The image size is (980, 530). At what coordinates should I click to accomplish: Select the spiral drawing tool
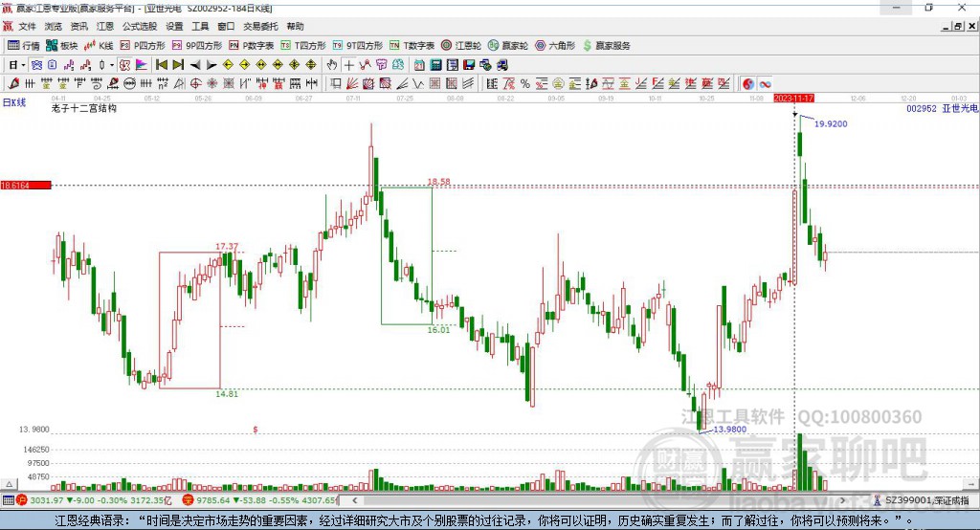point(97,84)
